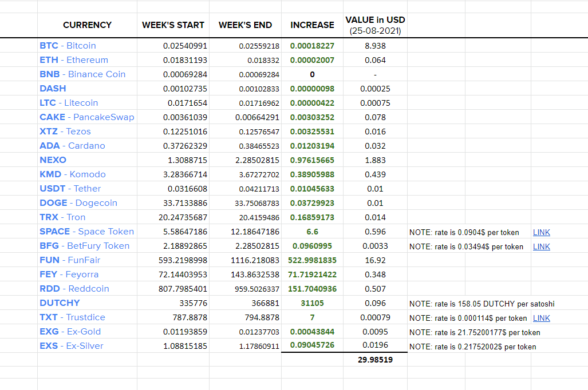Select the WEEK'S END column header
588x390 pixels.
pos(245,25)
